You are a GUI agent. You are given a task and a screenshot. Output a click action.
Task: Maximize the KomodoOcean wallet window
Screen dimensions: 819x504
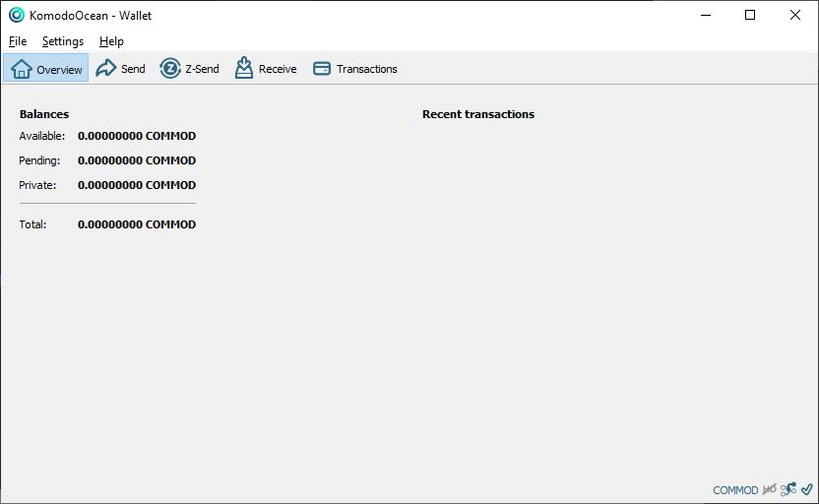(x=750, y=15)
